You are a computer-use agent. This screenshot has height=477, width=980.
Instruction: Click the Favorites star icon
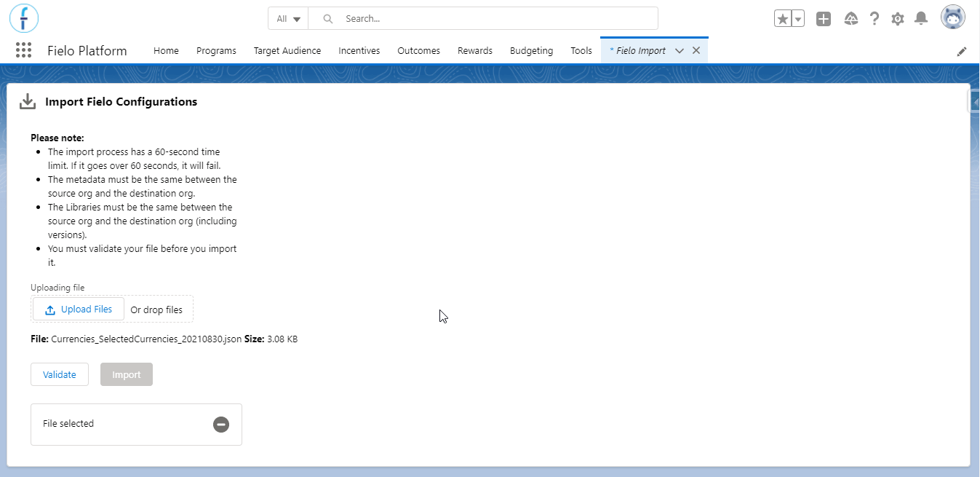click(x=782, y=19)
